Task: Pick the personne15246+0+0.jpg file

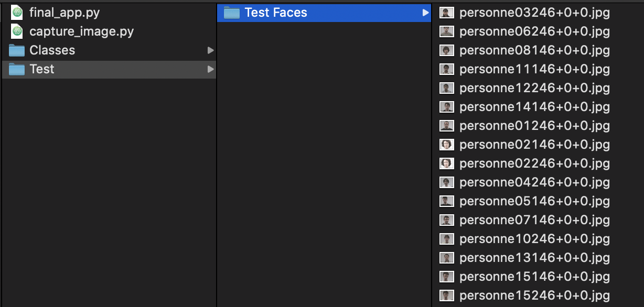Action: click(x=534, y=295)
